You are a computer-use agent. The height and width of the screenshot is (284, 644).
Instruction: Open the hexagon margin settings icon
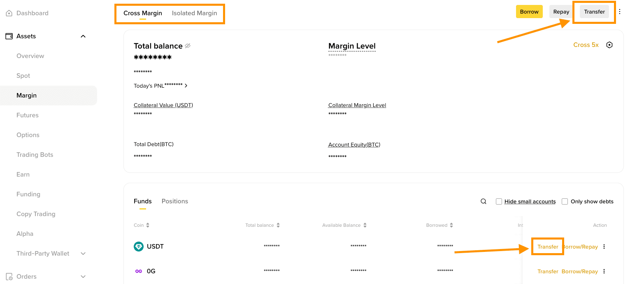tap(609, 45)
